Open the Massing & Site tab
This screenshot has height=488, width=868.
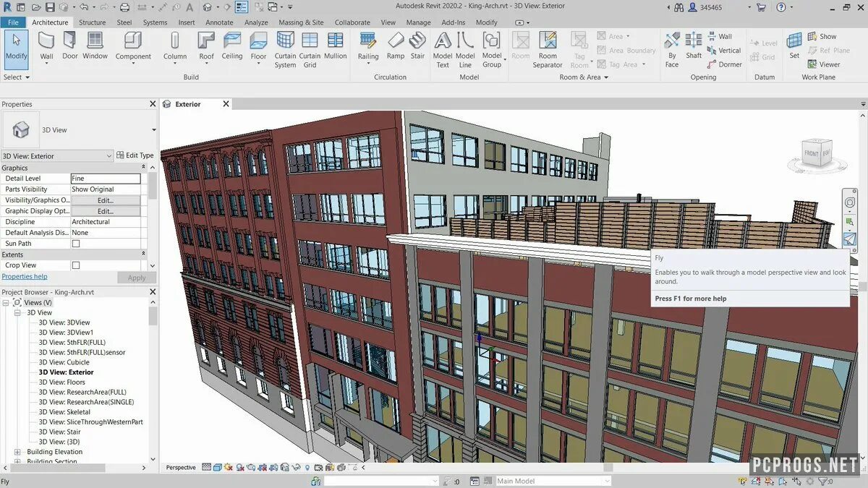tap(301, 22)
